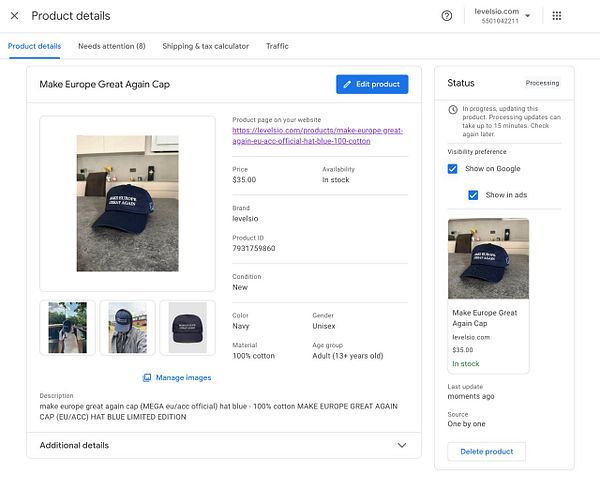Go to the Traffic tab
Image resolution: width=600 pixels, height=478 pixels.
[277, 46]
